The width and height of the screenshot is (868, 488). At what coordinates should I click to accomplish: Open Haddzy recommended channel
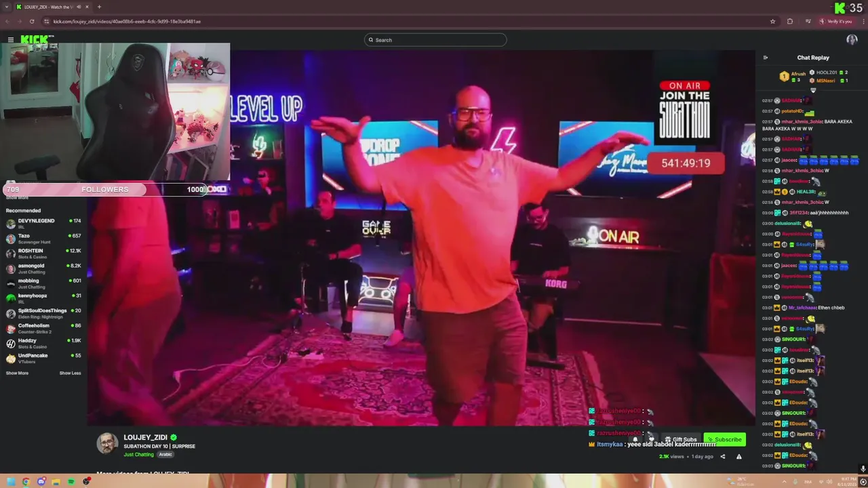(x=43, y=343)
